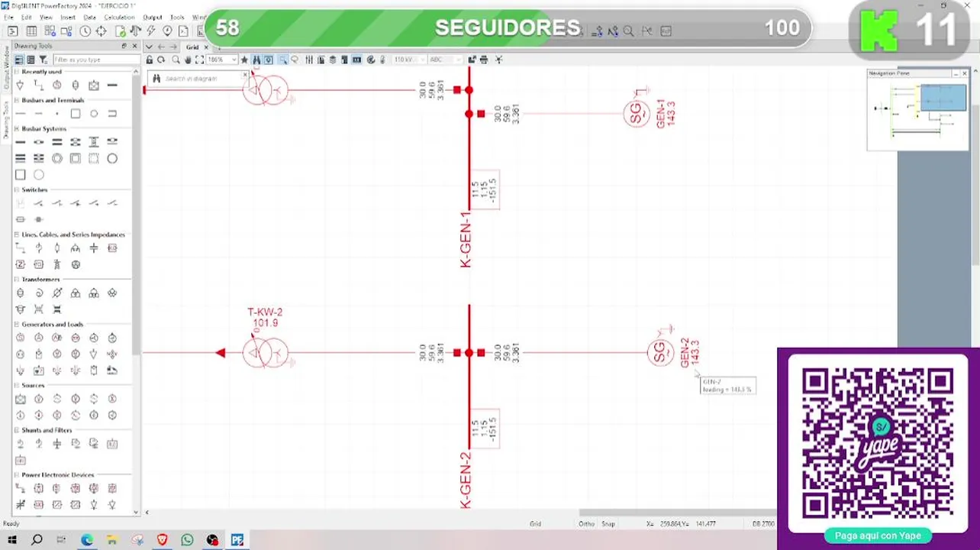Click the binoculars find icon in diagram toolbar
Screen dimensions: 980x550
[256, 60]
